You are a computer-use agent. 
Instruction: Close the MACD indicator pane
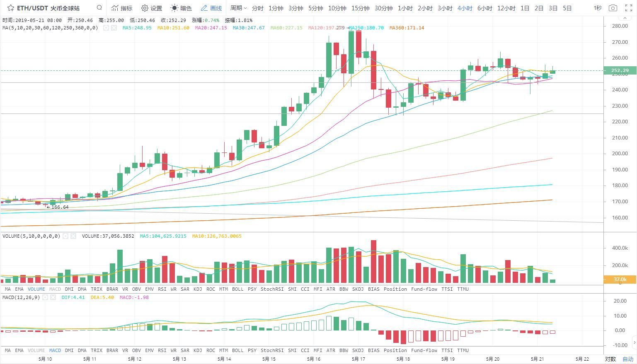(x=53, y=297)
